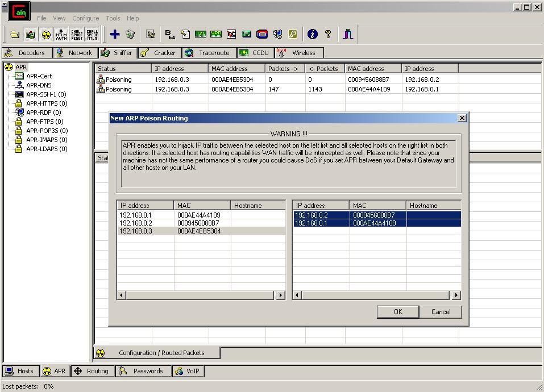This screenshot has width=544, height=392.
Task: Select APR-SSH-1 (0) in the tree
Action: tap(46, 94)
